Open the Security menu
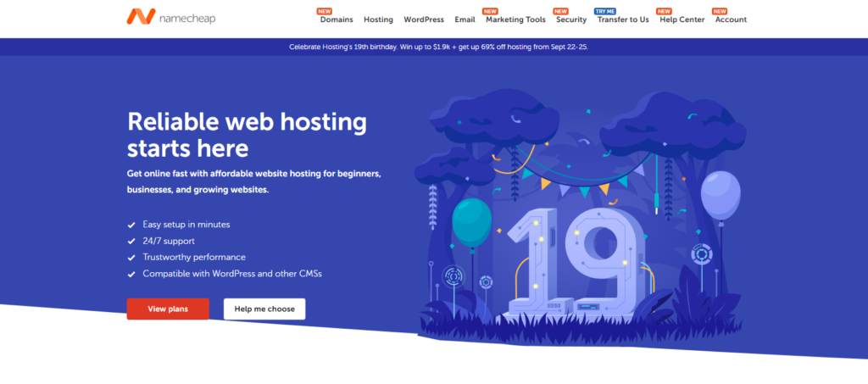868x384 pixels. 571,19
